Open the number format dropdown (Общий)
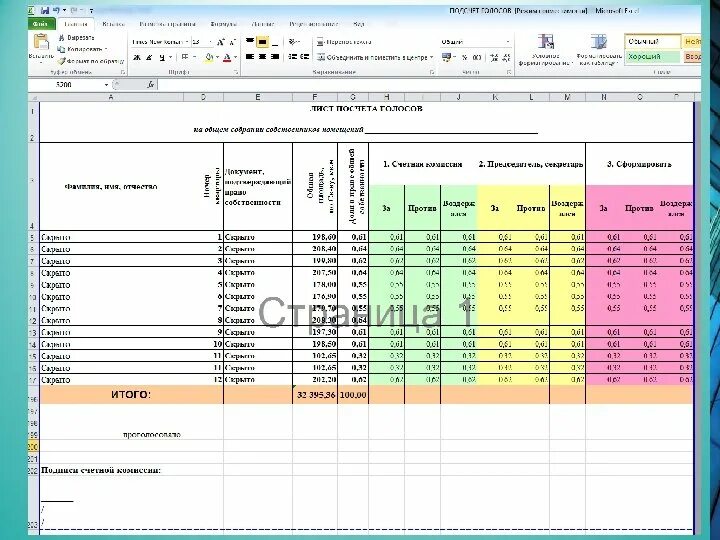Viewport: 720px width, 540px height. pos(508,42)
